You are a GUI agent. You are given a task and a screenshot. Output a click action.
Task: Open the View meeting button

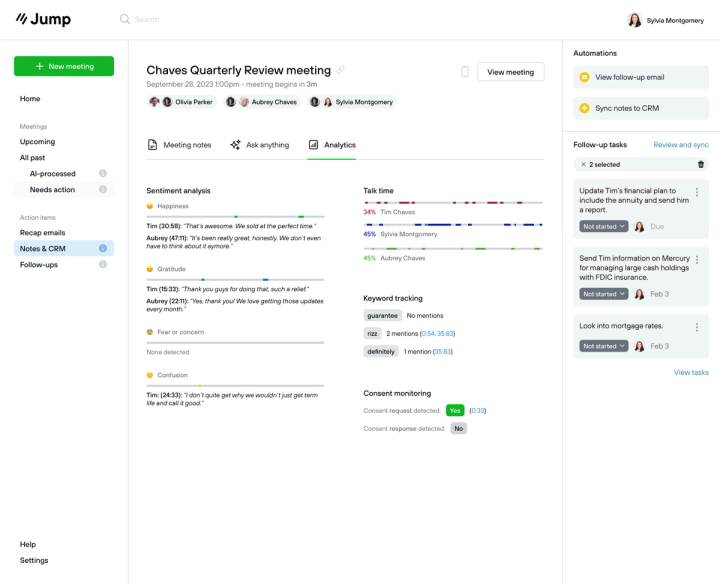[x=511, y=72]
